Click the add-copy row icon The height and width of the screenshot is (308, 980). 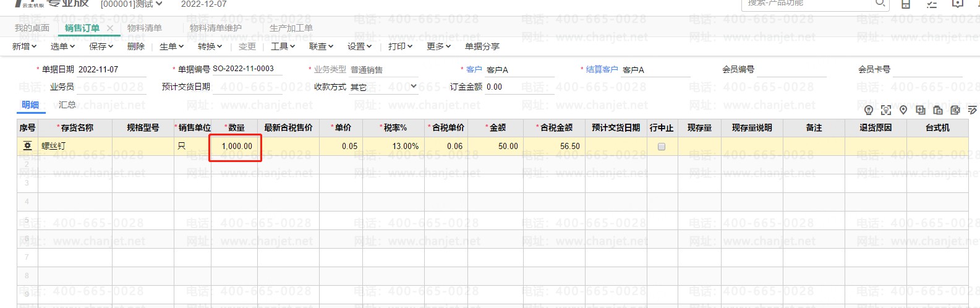point(921,110)
